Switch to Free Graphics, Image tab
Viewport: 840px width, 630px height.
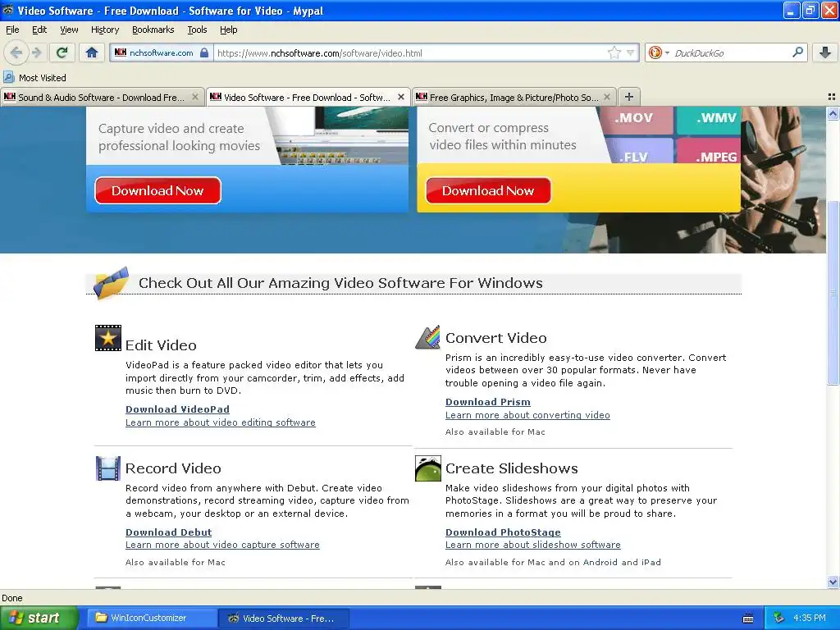514,97
